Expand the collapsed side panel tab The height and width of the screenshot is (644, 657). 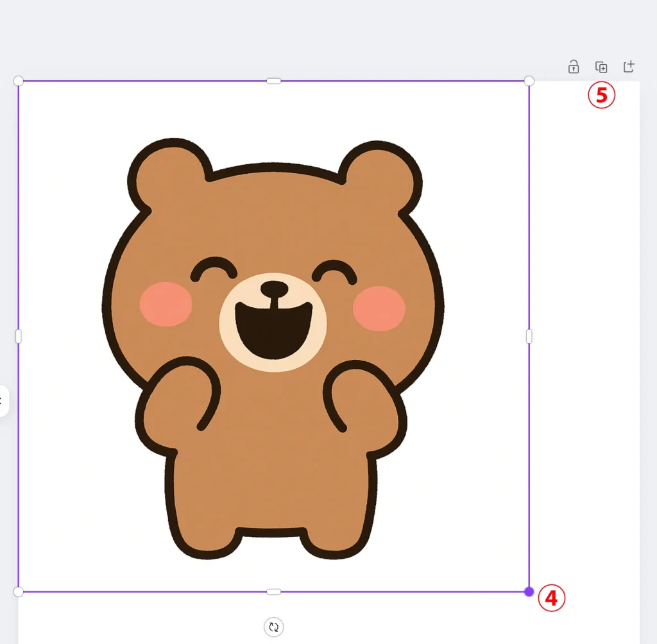(x=3, y=401)
